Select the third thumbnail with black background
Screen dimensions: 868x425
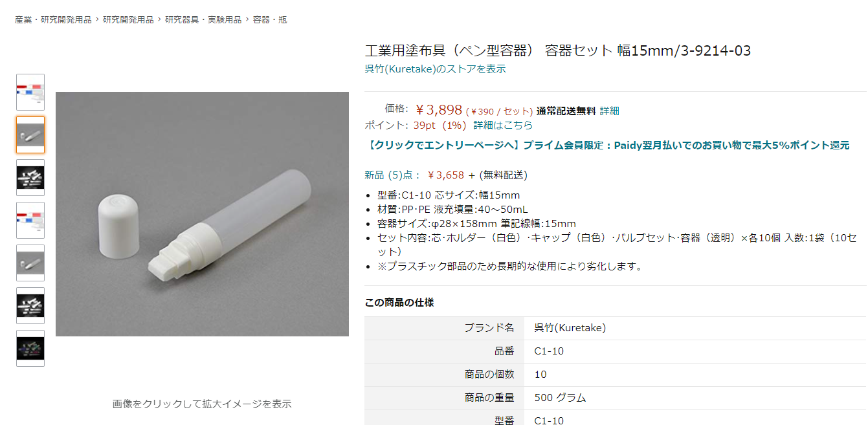coord(30,178)
